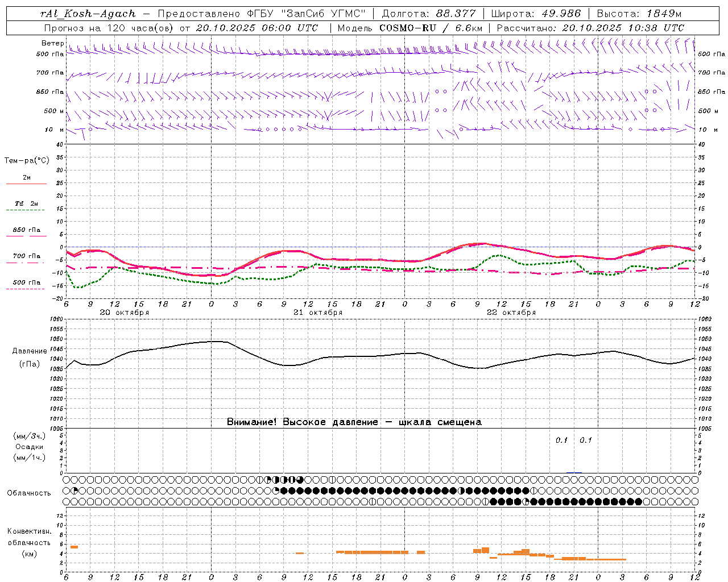Click the 500 гПа temperature legend entry
Screen dimensions: 728x582
pyautogui.click(x=26, y=282)
